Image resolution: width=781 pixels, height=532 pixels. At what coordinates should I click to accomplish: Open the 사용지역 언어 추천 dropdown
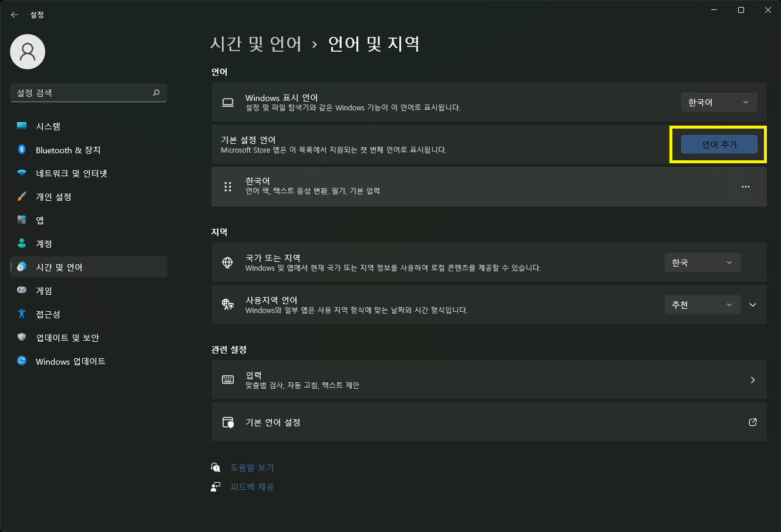tap(702, 304)
